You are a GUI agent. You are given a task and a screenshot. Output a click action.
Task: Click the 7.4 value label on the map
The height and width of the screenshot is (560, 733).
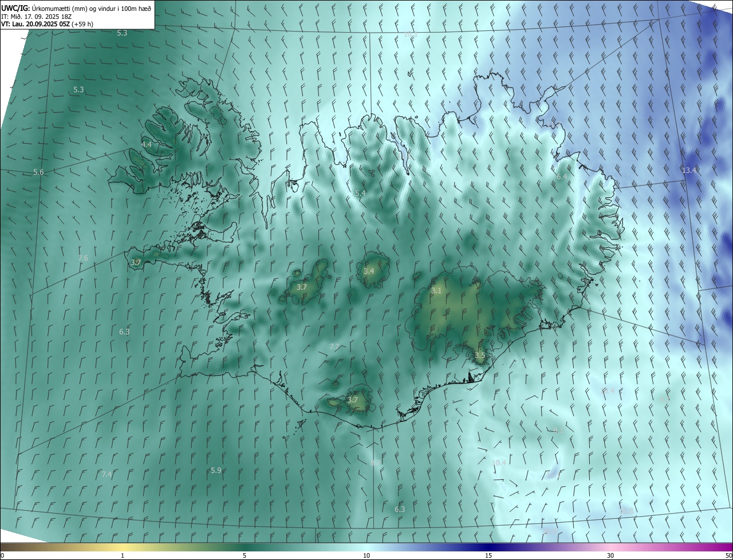tap(107, 474)
